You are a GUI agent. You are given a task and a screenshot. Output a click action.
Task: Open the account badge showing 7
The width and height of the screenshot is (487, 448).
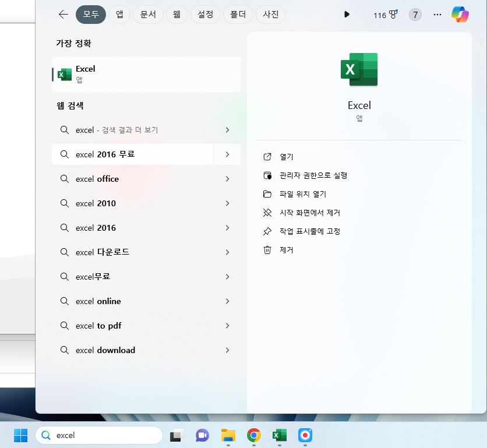pyautogui.click(x=415, y=15)
